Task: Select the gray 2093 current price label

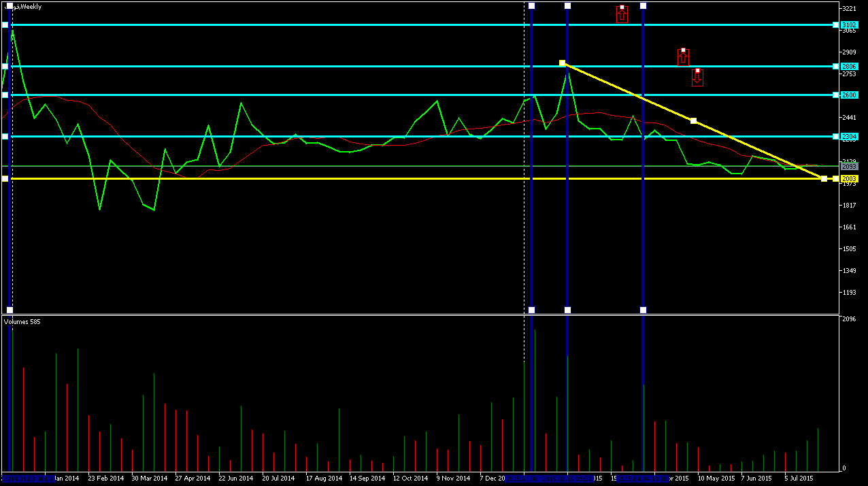Action: [x=849, y=166]
